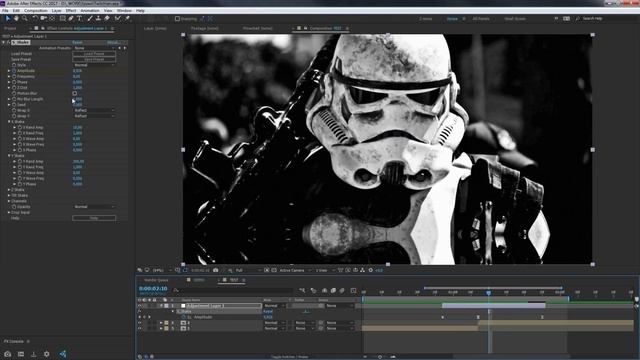Image resolution: width=640 pixels, height=360 pixels.
Task: Collapse the X Shake group
Action: [9, 122]
